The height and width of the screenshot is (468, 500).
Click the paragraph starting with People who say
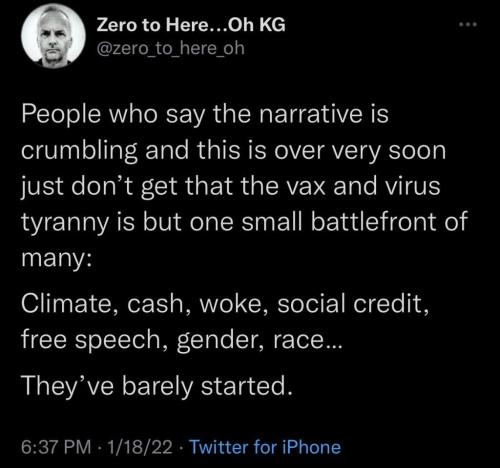coord(245,186)
